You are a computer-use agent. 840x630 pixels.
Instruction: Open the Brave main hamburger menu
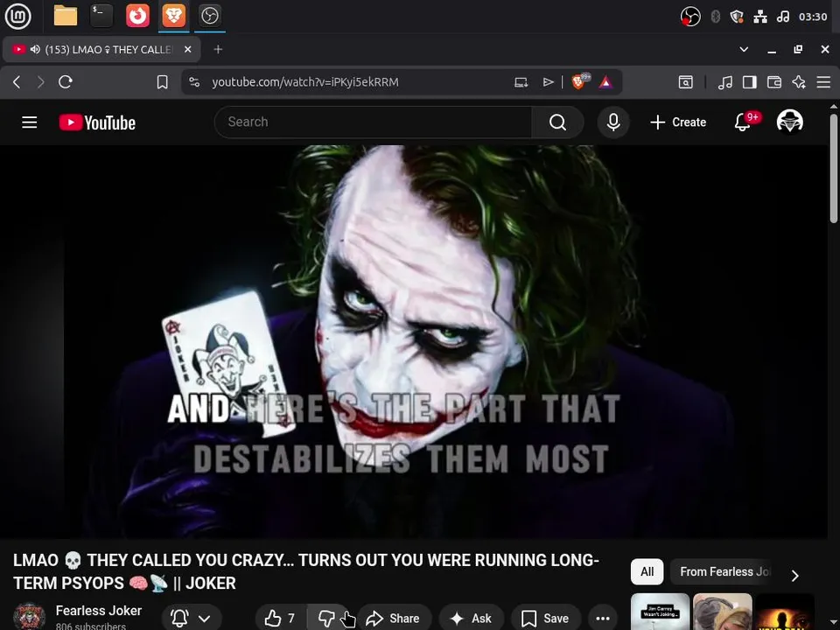pos(823,82)
